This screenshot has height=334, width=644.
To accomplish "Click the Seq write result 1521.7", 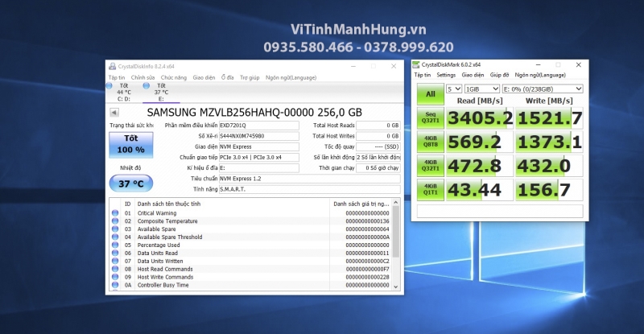I will click(x=549, y=118).
